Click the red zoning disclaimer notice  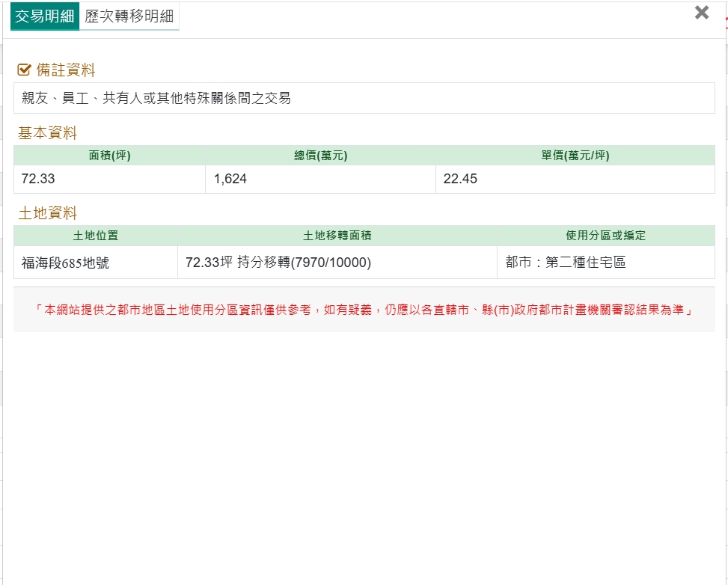tap(364, 309)
